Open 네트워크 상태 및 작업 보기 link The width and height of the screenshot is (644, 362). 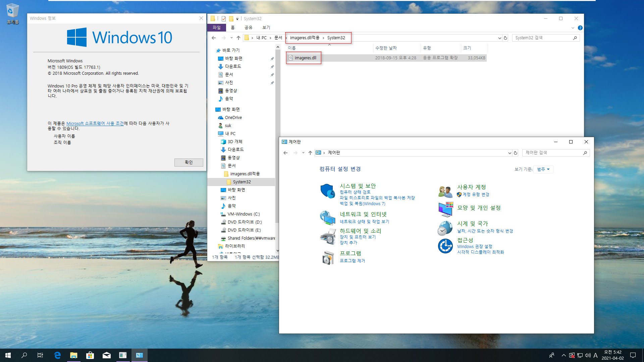[364, 222]
